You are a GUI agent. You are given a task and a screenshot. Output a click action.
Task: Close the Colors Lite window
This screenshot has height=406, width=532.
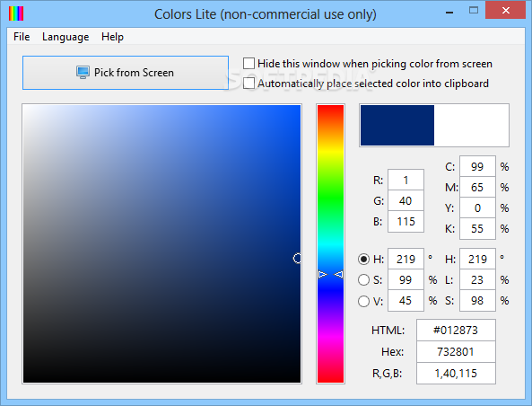click(x=506, y=10)
